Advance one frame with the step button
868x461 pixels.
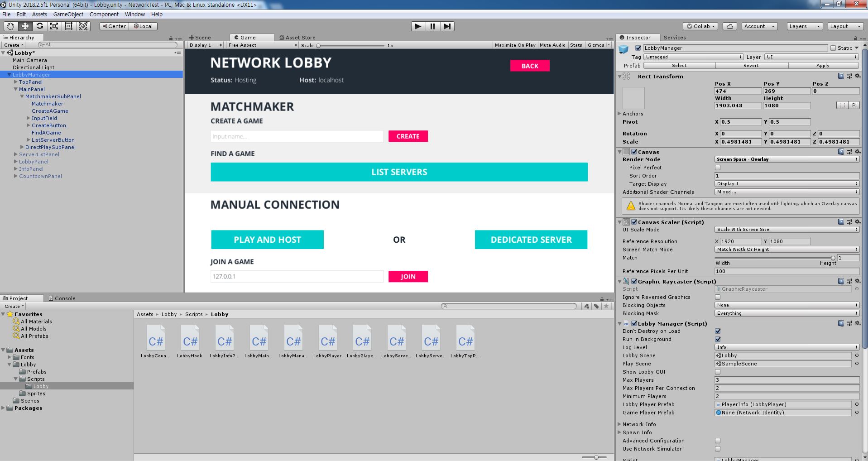tap(447, 26)
